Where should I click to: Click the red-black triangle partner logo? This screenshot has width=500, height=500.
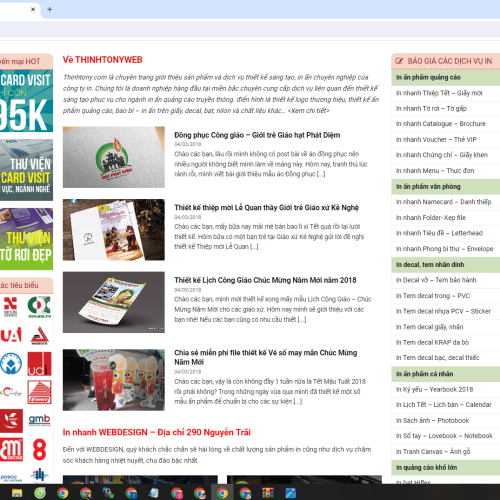[40, 335]
